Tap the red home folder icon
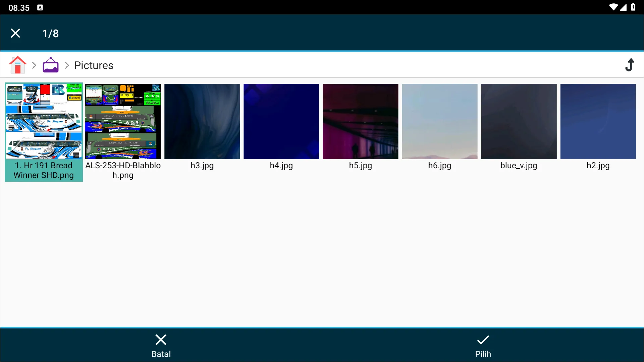 [x=17, y=65]
